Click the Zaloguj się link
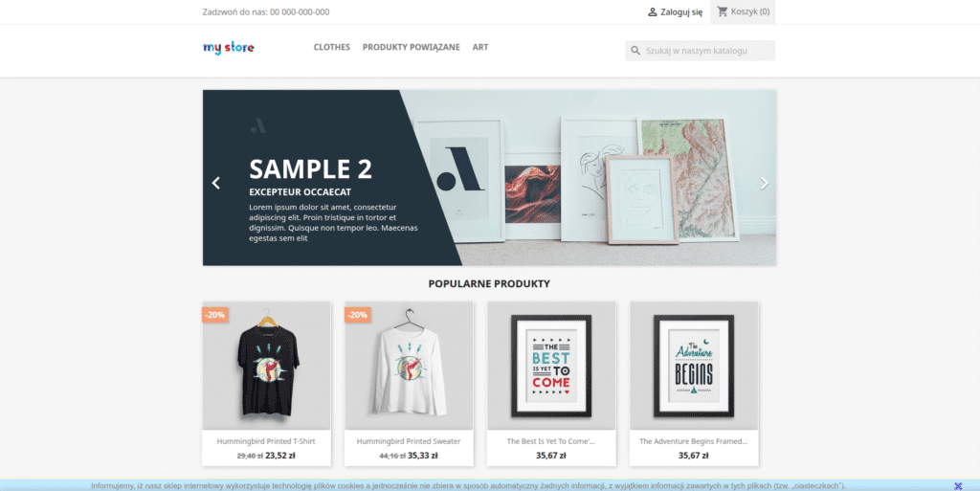Viewport: 980px width, 491px height. pos(681,11)
